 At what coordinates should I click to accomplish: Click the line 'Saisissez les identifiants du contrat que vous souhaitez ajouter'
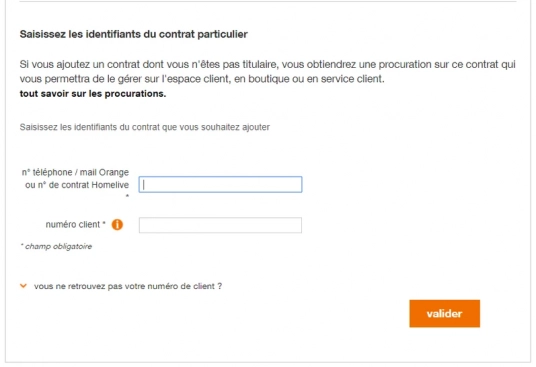[145, 127]
